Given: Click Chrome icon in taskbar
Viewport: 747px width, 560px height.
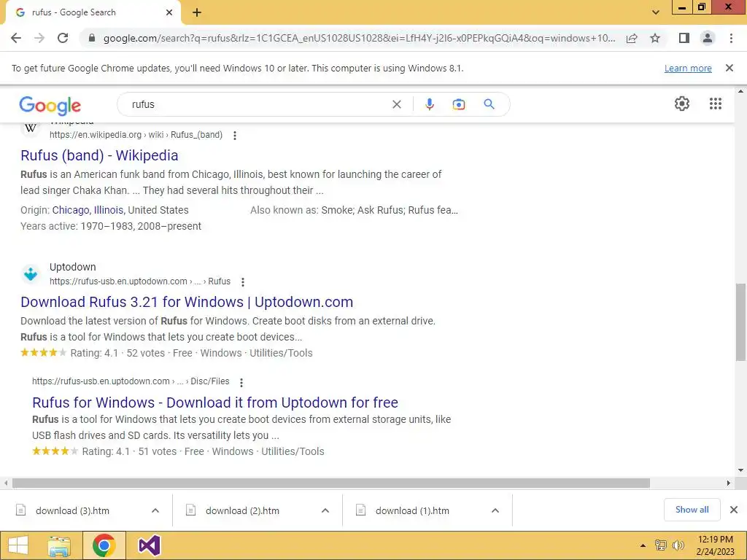Looking at the screenshot, I should tap(104, 545).
